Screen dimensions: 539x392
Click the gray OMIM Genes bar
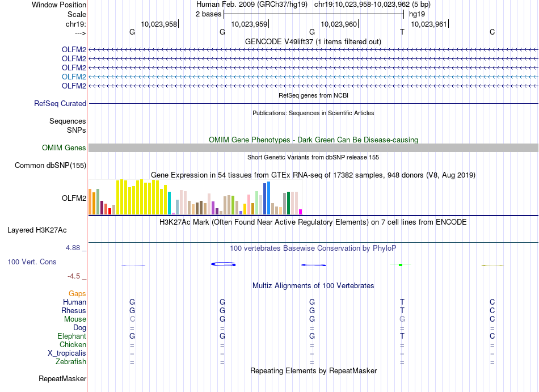[x=314, y=147]
